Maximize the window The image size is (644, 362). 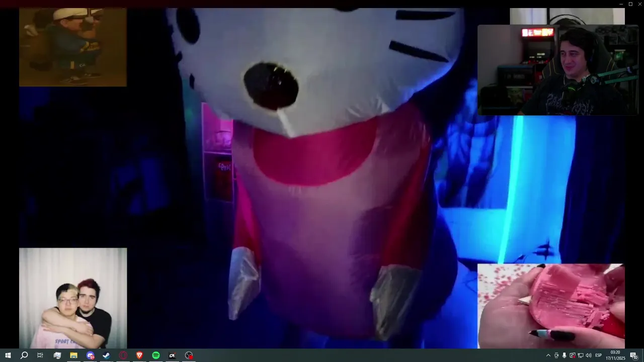(x=630, y=4)
